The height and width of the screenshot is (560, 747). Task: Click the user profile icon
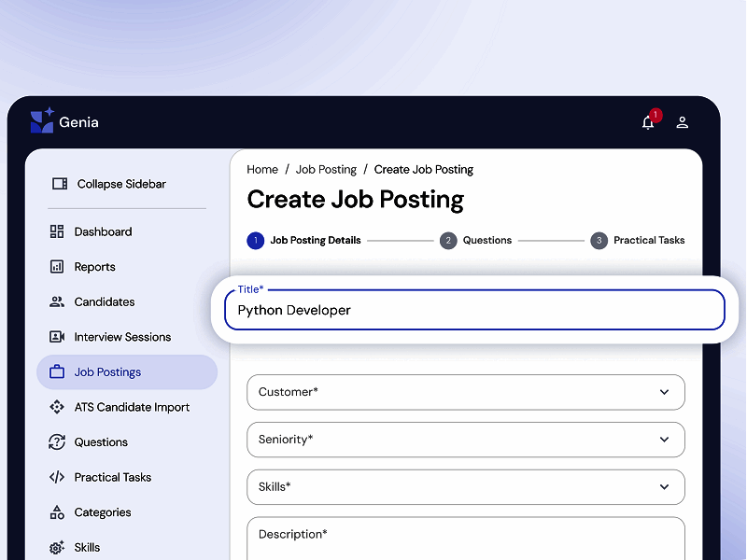[683, 122]
